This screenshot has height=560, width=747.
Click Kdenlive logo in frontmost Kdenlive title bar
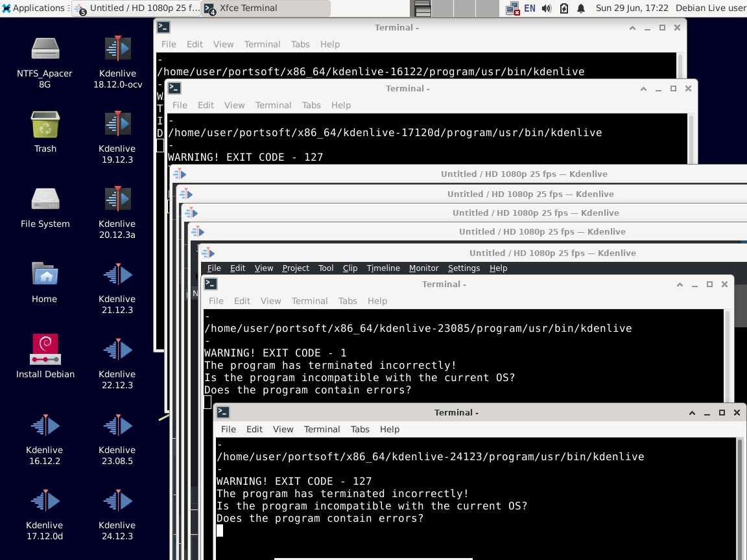pyautogui.click(x=209, y=253)
